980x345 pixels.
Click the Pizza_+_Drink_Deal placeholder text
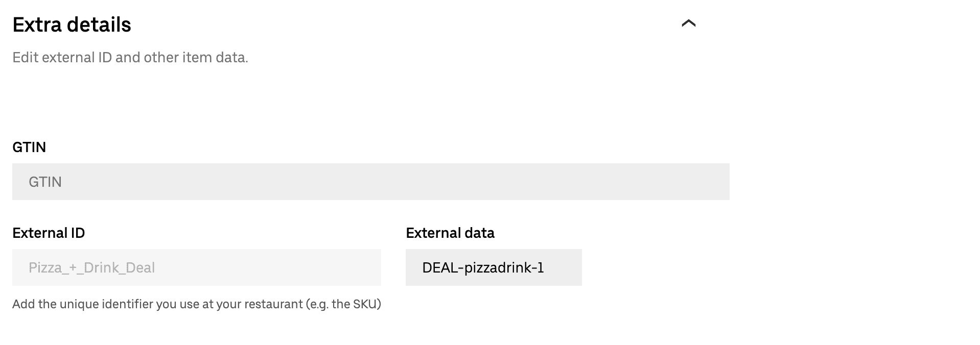pyautogui.click(x=92, y=267)
